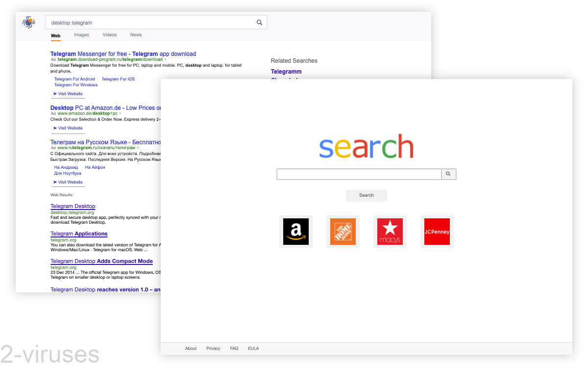
Task: Click 'Visit Website' under the Amazon.de ad
Action: tap(68, 128)
